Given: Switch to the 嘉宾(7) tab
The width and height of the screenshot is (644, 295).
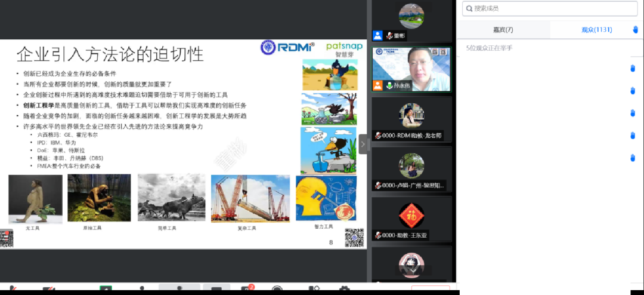Looking at the screenshot, I should (x=503, y=29).
